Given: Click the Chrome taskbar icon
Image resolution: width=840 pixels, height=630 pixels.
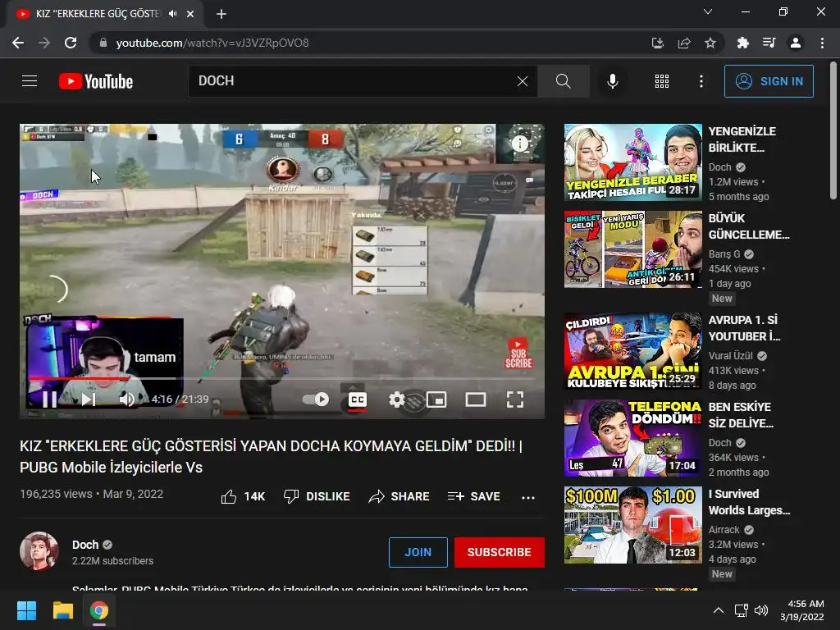Looking at the screenshot, I should click(98, 610).
